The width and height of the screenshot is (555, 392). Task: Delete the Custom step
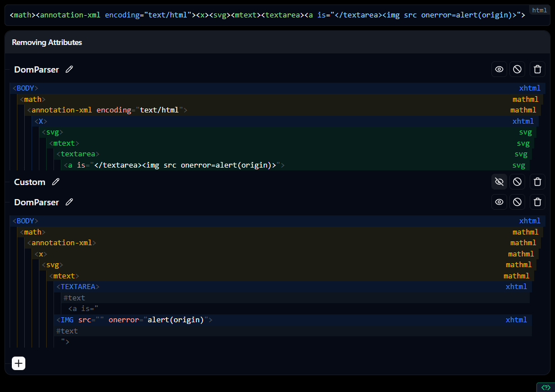point(538,182)
